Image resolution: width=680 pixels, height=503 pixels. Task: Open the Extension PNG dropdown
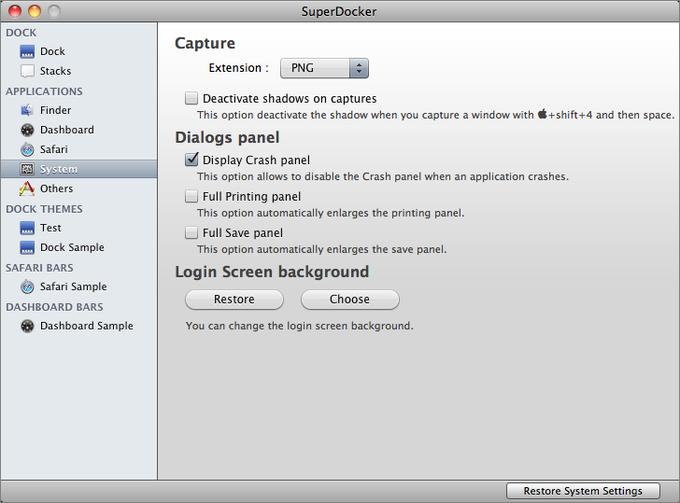[x=324, y=68]
